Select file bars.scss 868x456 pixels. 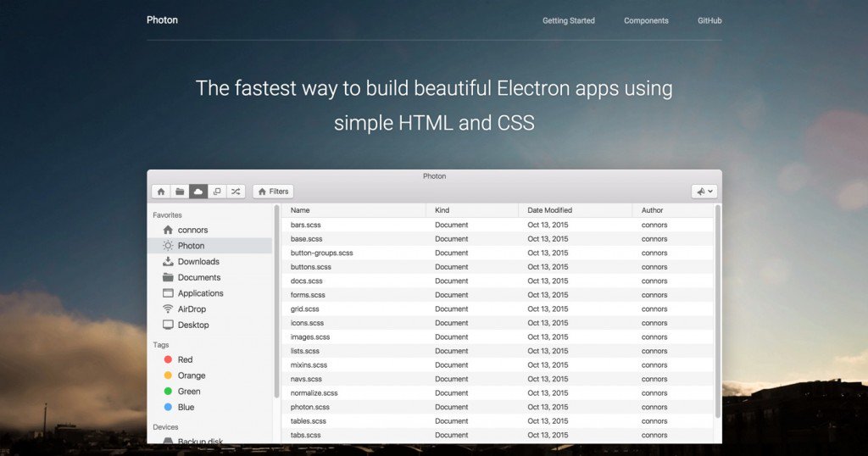[x=498, y=225]
